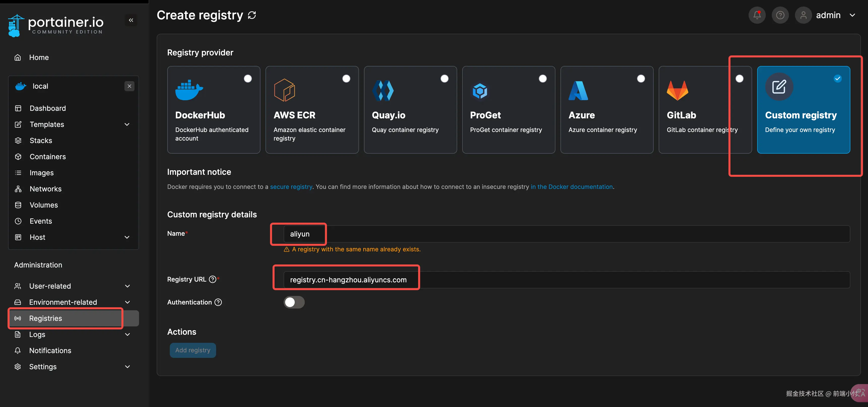Click the Authentication help tooltip icon

(218, 302)
